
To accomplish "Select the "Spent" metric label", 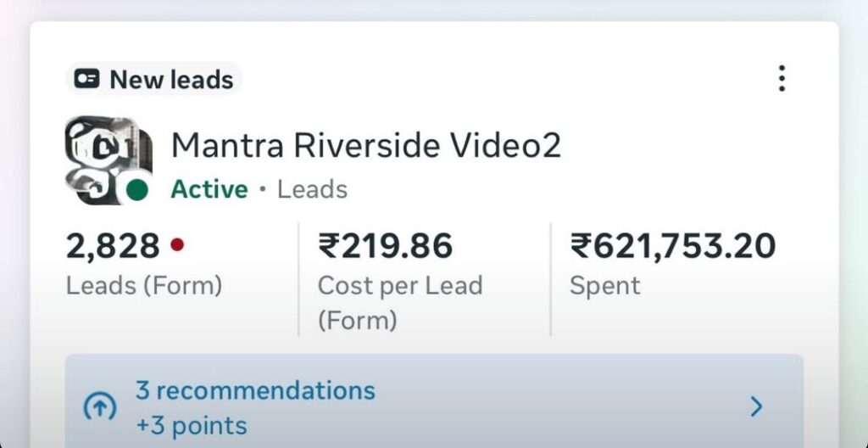I will tap(605, 285).
